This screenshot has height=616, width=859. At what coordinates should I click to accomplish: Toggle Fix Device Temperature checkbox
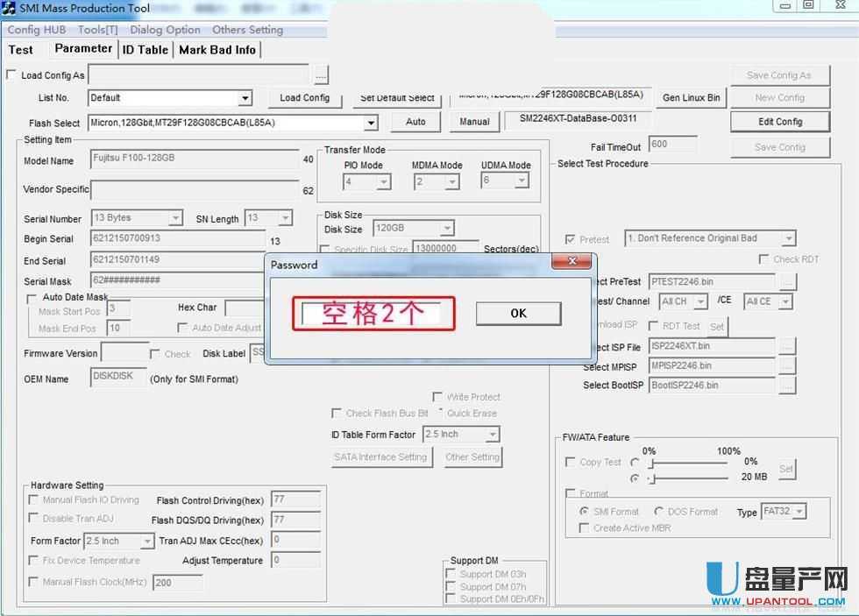coord(33,560)
